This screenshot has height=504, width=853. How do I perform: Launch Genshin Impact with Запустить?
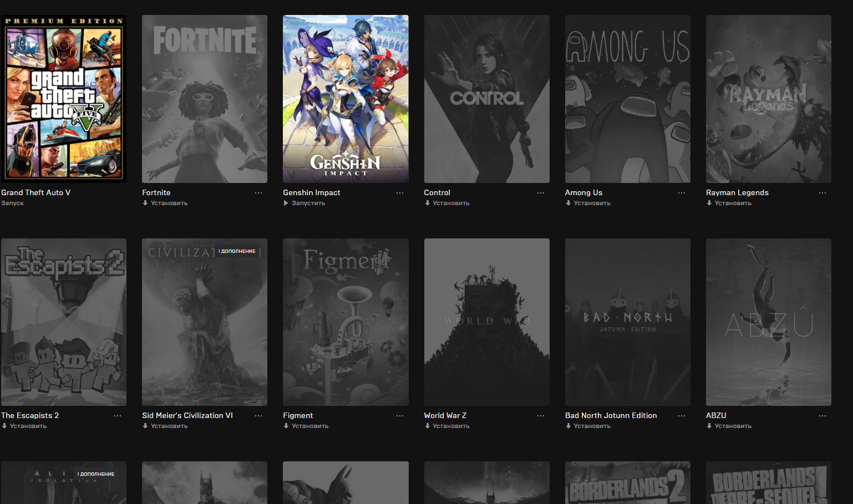point(304,203)
